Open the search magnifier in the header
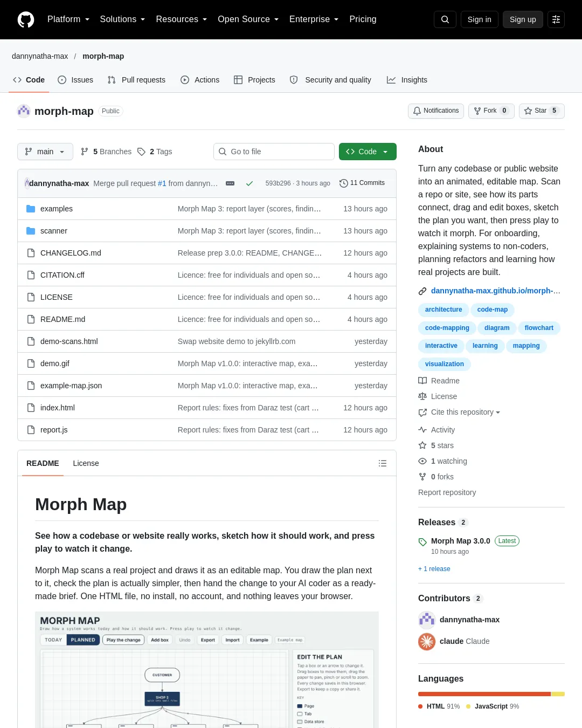 click(x=445, y=19)
